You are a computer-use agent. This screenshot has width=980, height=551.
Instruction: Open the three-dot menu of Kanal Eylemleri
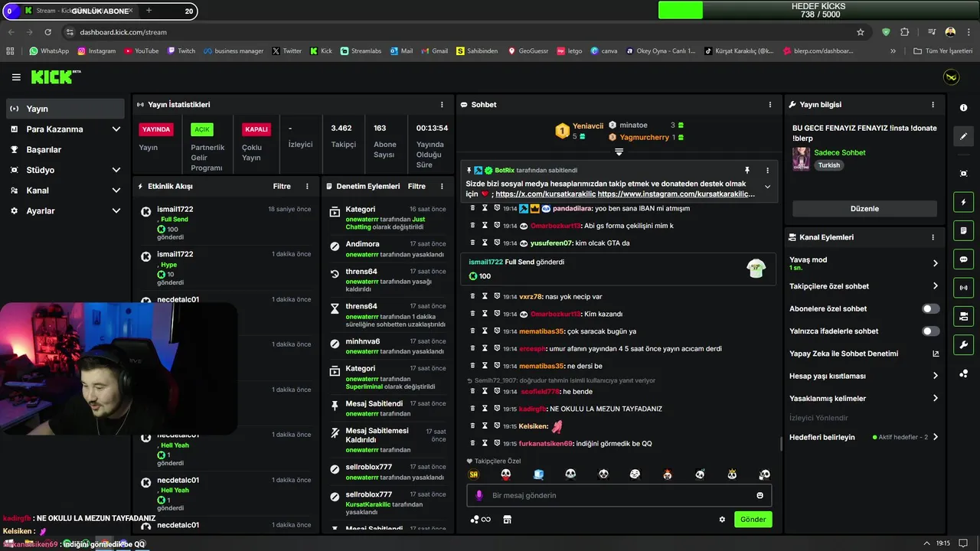(933, 237)
